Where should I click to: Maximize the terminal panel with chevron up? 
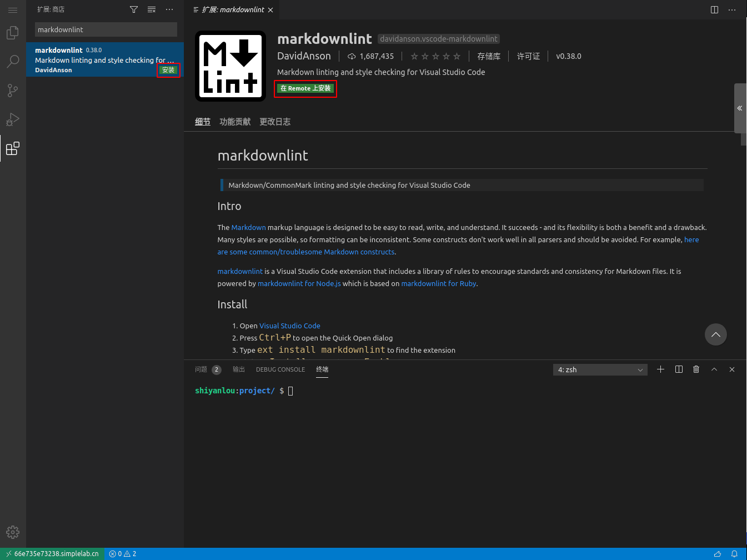pyautogui.click(x=714, y=369)
